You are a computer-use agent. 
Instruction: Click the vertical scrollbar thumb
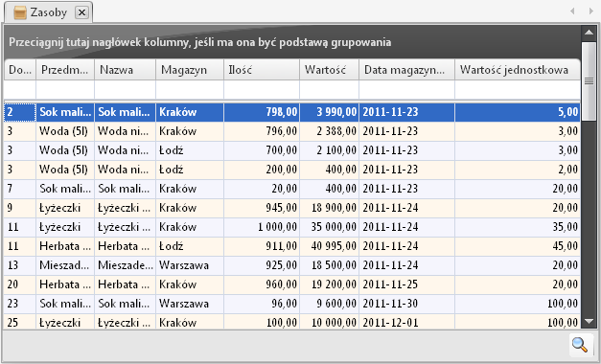tap(589, 81)
